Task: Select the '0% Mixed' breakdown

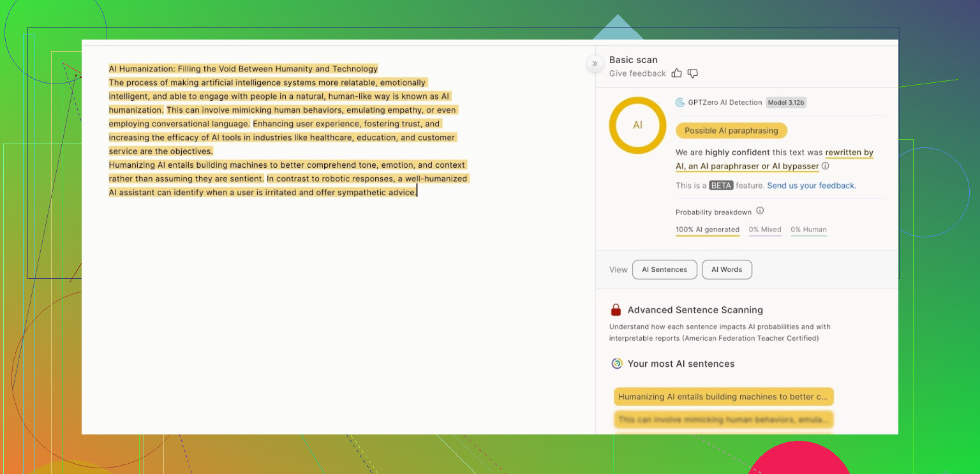Action: pos(765,230)
